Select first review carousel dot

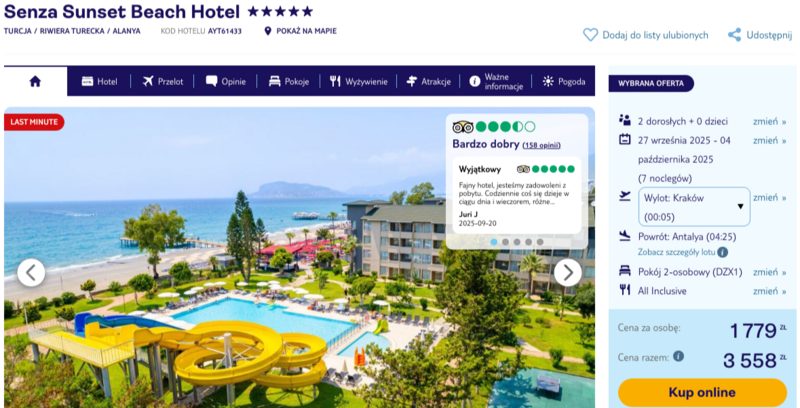coord(493,242)
